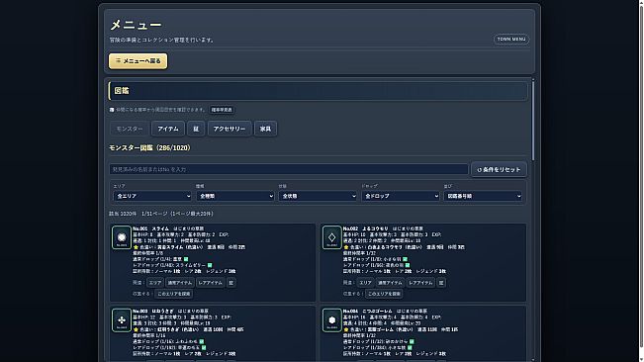
Task: Click the エリア tag in the スライム card
Action: (x=155, y=283)
